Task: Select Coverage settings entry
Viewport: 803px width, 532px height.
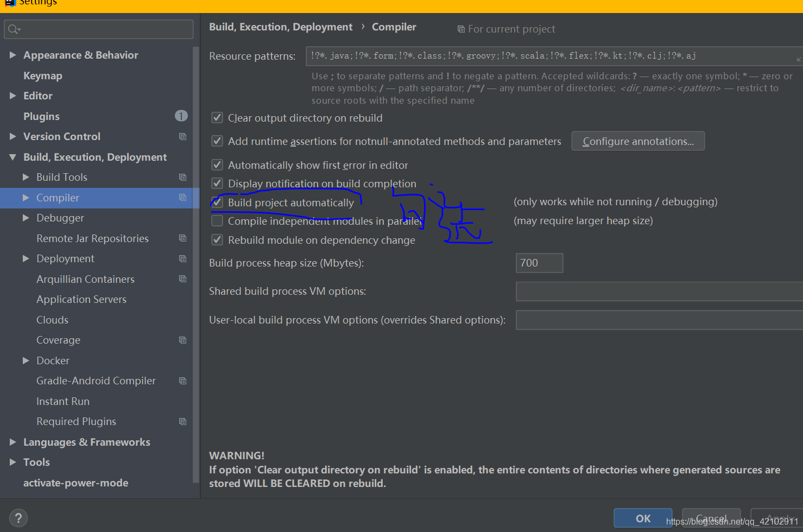Action: pos(58,340)
